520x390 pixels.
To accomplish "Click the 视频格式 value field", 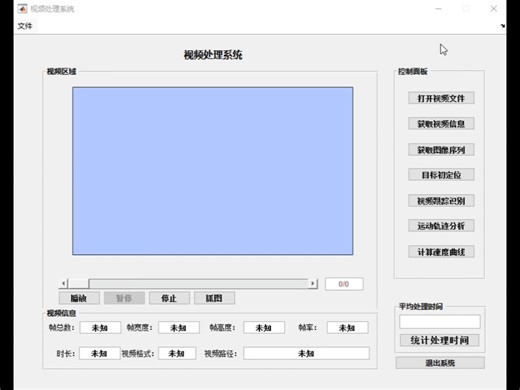I will (177, 353).
